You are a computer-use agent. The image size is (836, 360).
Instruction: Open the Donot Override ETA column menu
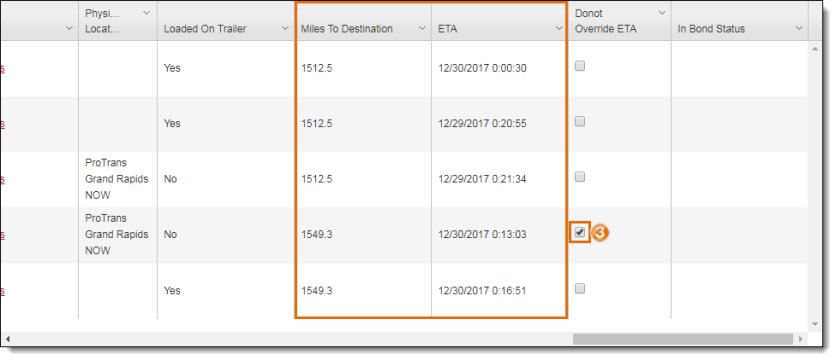662,12
